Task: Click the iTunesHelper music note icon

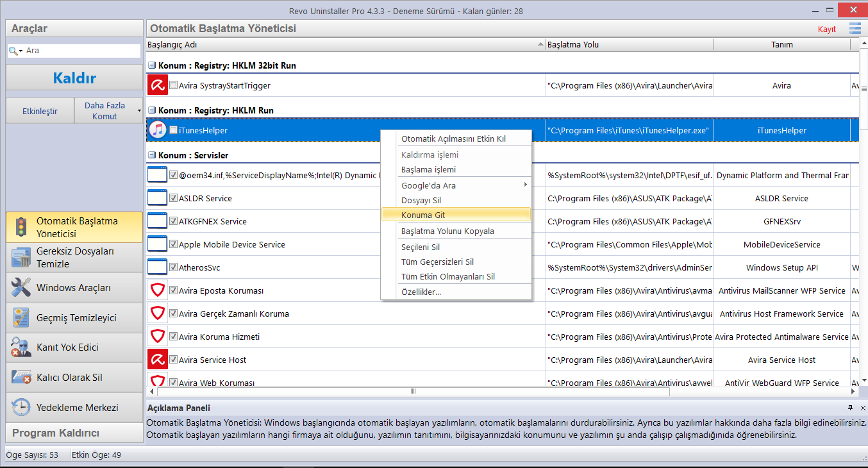Action: pyautogui.click(x=157, y=130)
